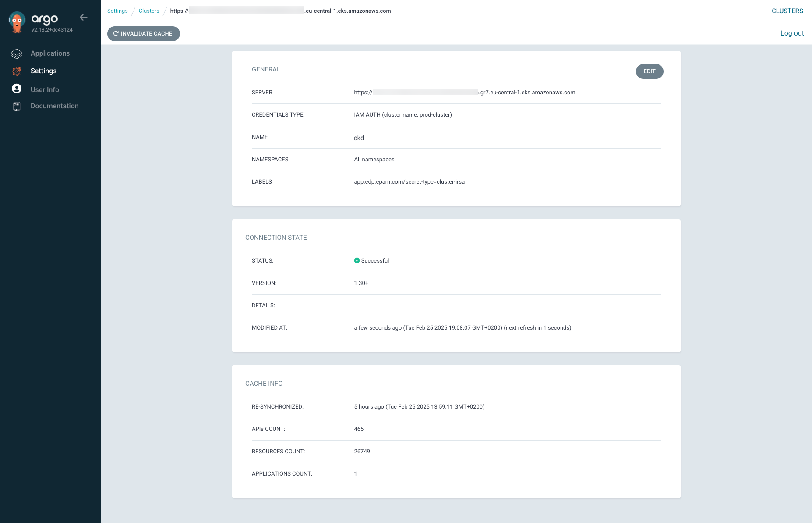Viewport: 812px width, 523px height.
Task: Click the refresh icon on Invalidate Cache
Action: pyautogui.click(x=116, y=33)
